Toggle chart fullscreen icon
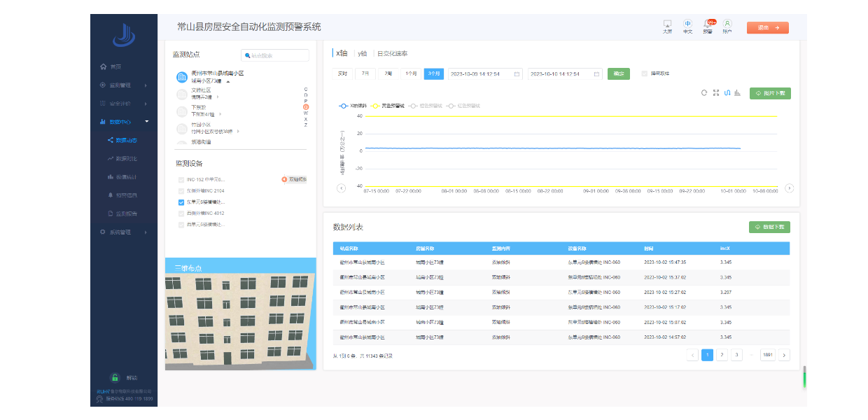868x420 pixels. tap(715, 93)
